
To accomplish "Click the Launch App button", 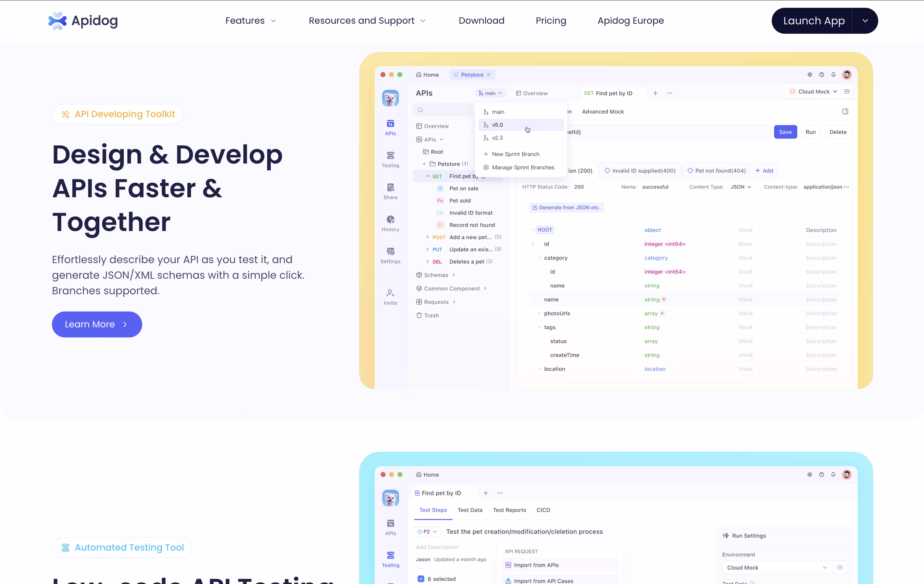I will point(814,21).
